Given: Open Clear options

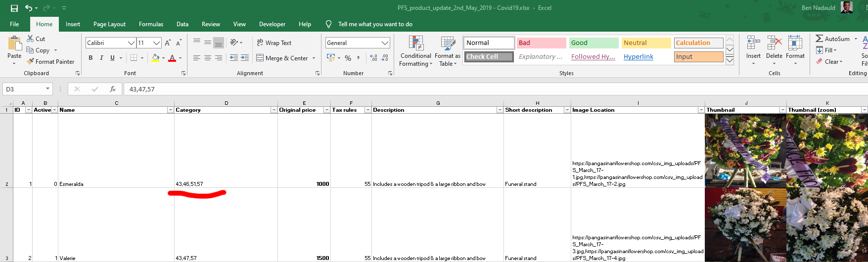Looking at the screenshot, I should (x=829, y=62).
